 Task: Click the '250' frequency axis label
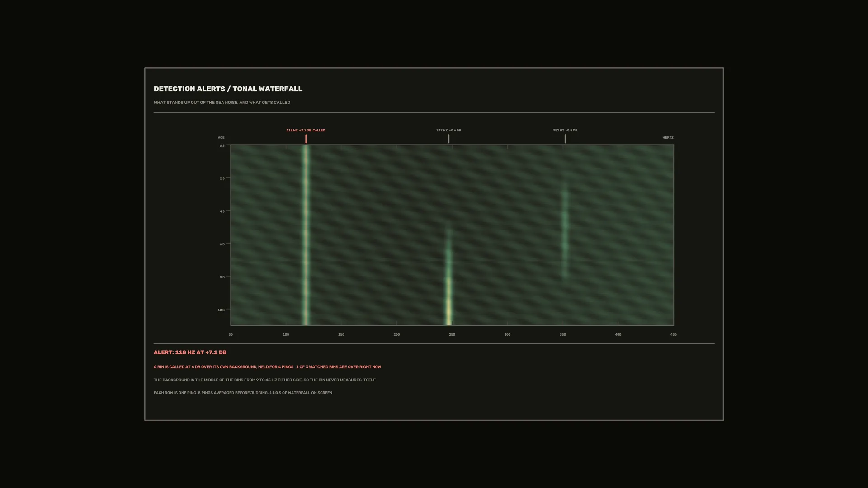(452, 335)
